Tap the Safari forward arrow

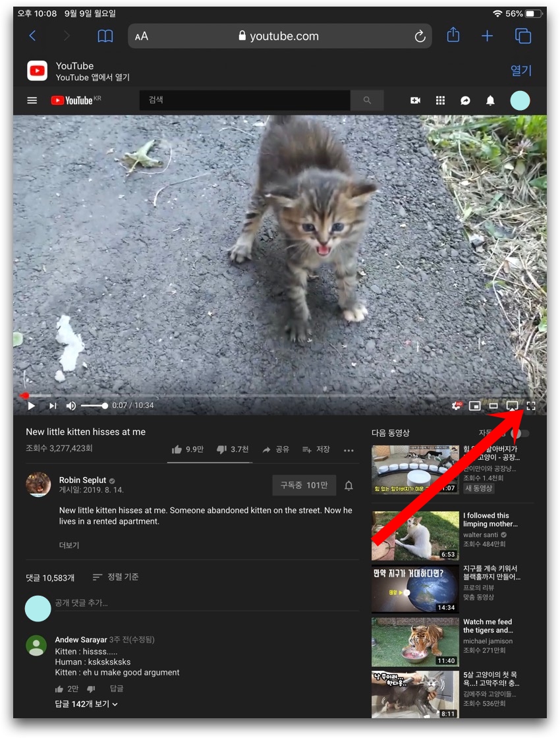pos(67,36)
